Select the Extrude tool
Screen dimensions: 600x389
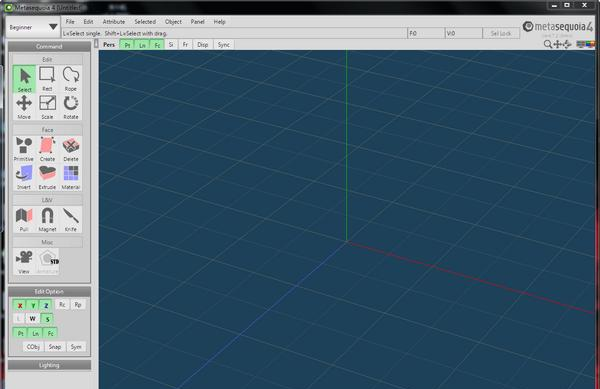pyautogui.click(x=47, y=177)
